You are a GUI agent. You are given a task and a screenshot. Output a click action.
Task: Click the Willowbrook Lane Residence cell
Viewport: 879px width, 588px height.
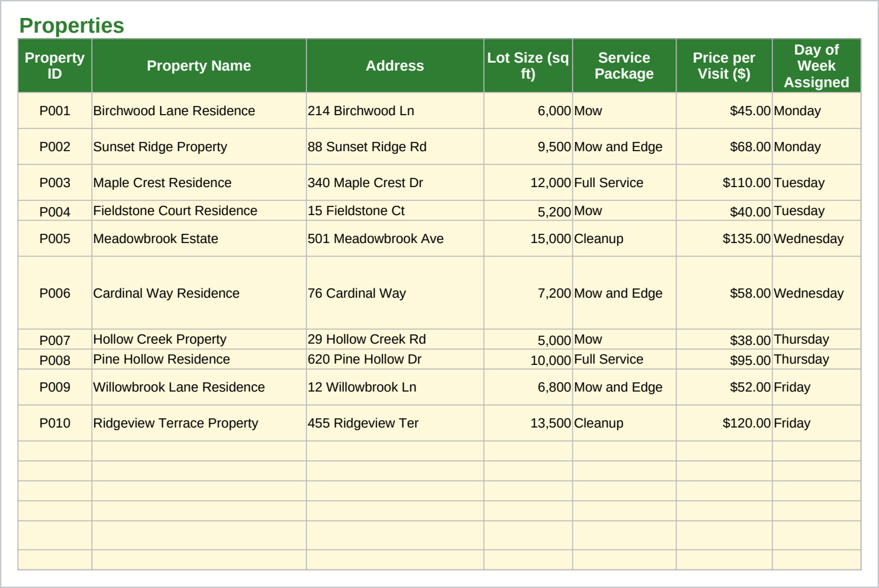coord(199,388)
